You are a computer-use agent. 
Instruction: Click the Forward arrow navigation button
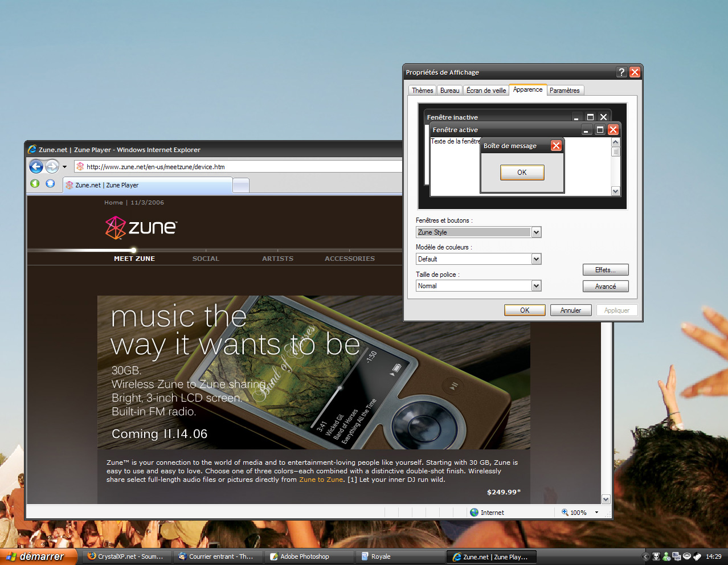pos(52,166)
